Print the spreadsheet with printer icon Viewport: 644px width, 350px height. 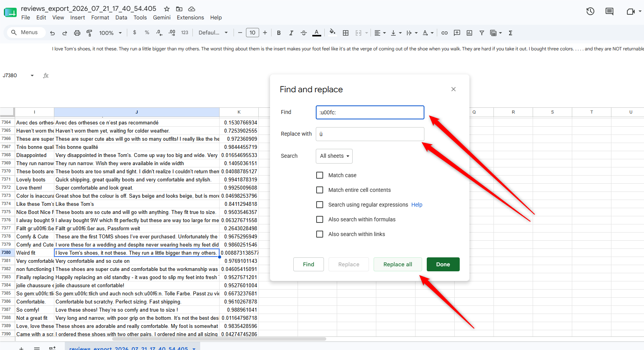click(x=77, y=33)
